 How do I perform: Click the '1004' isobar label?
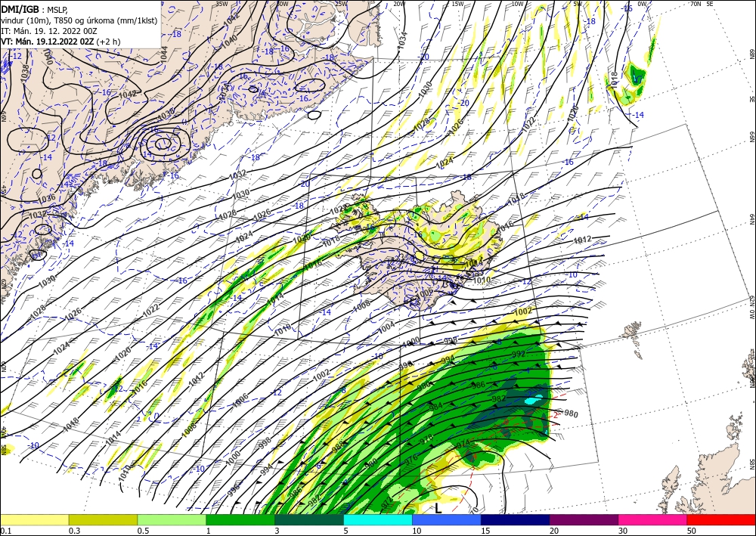386,328
